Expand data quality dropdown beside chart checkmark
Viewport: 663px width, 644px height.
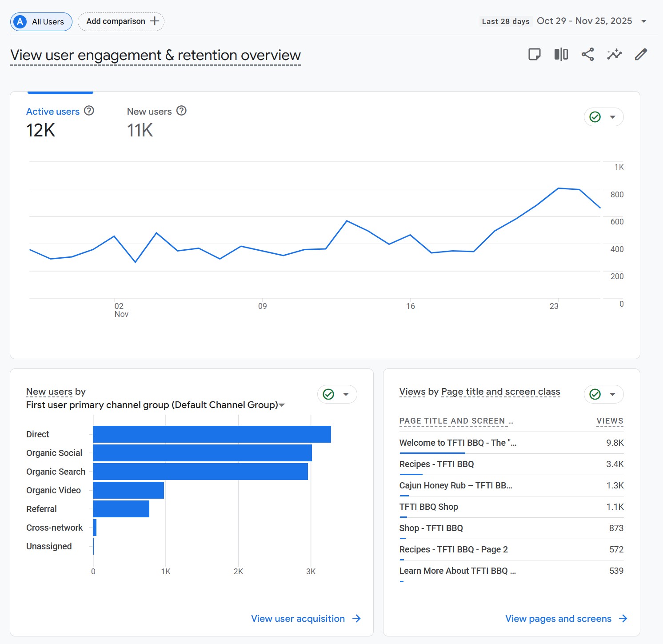tap(613, 117)
